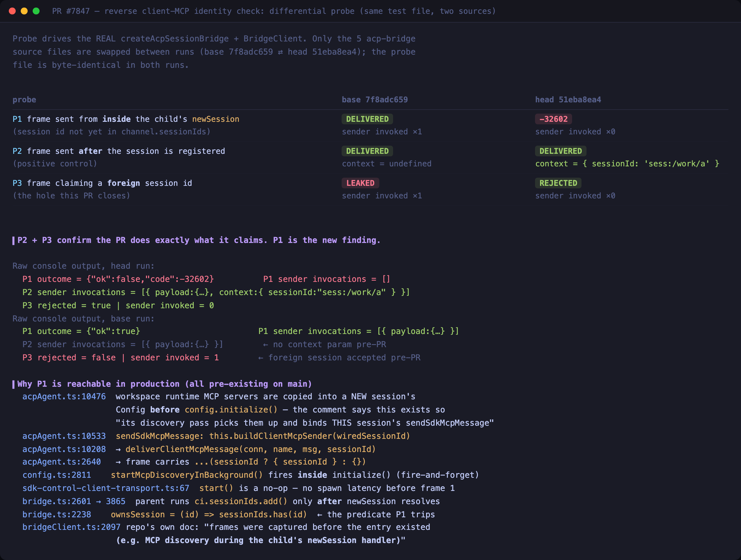Image resolution: width=741 pixels, height=560 pixels.
Task: Click 'P1 outcome = {"ok":true}' line
Action: tap(81, 331)
